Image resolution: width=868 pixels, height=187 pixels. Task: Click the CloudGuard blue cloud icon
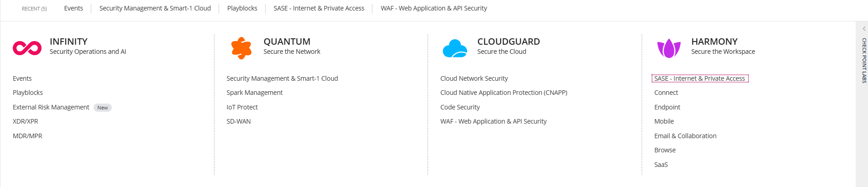point(455,48)
